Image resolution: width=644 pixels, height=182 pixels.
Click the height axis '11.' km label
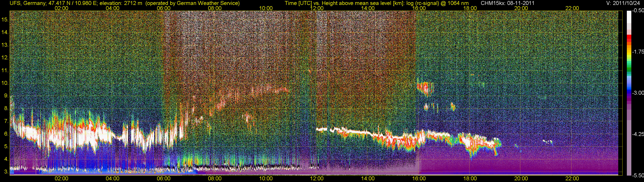click(5, 70)
